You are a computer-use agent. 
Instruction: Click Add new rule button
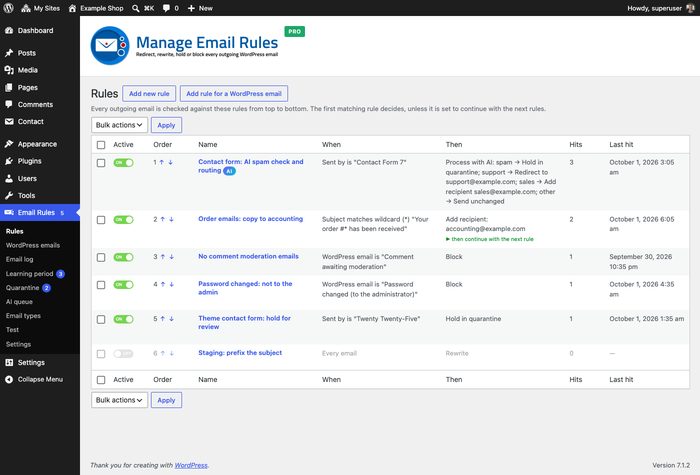pos(149,94)
